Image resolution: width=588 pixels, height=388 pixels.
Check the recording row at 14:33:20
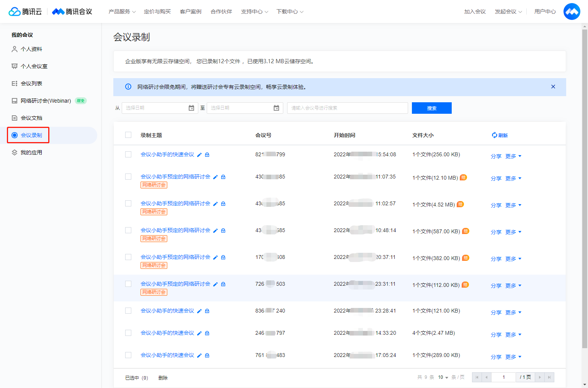pos(128,333)
